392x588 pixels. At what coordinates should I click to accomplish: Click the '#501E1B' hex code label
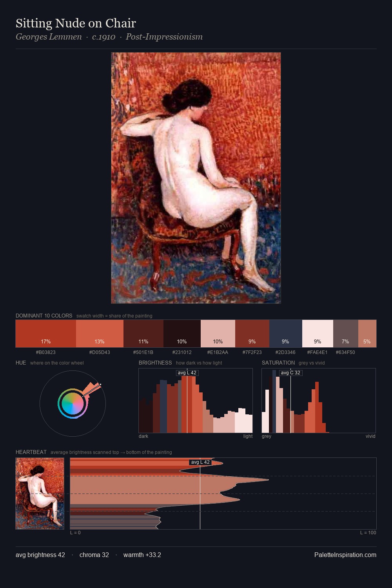coord(143,352)
